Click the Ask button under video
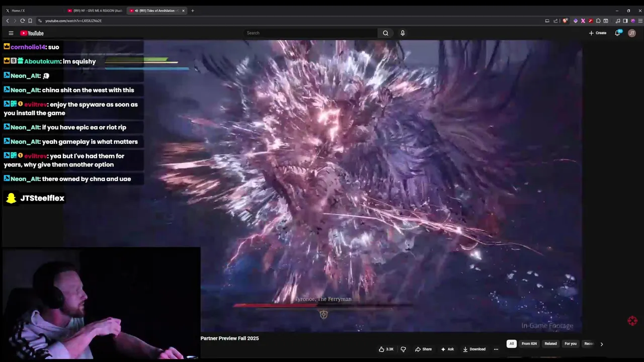The image size is (644, 362). coord(447,349)
